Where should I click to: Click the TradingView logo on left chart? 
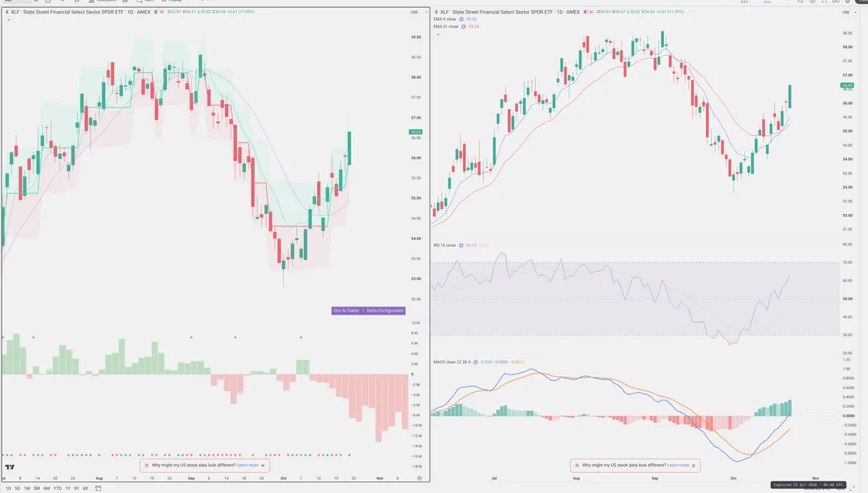[x=9, y=468]
